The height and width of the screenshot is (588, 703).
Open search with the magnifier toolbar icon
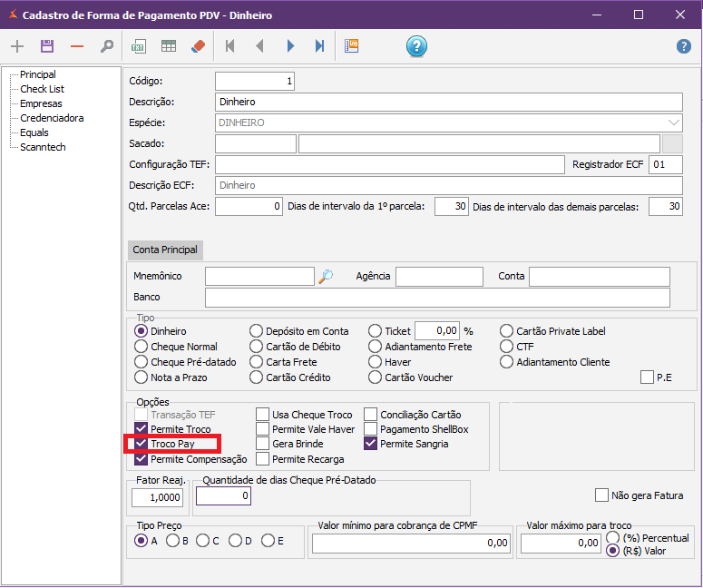tap(107, 46)
